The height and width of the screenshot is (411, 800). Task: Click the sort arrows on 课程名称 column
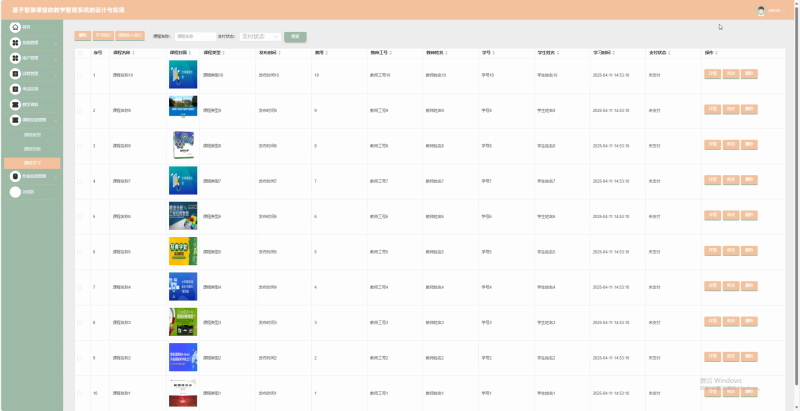point(135,53)
